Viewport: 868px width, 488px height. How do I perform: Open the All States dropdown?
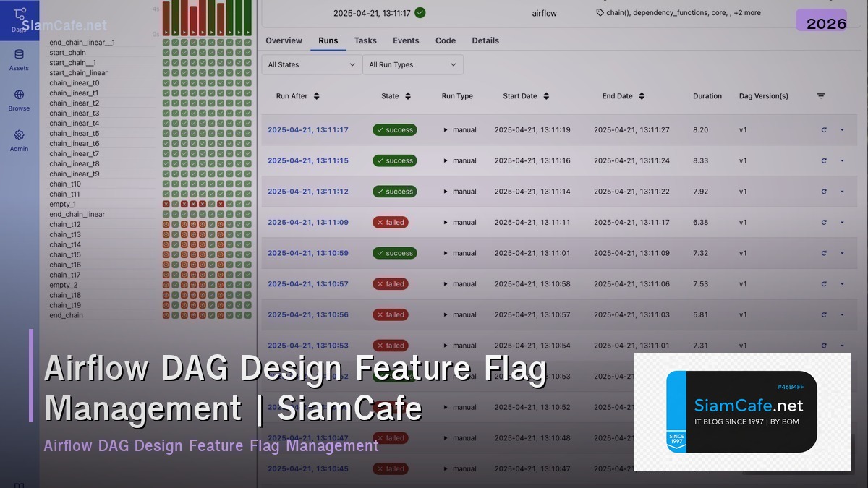(x=311, y=64)
